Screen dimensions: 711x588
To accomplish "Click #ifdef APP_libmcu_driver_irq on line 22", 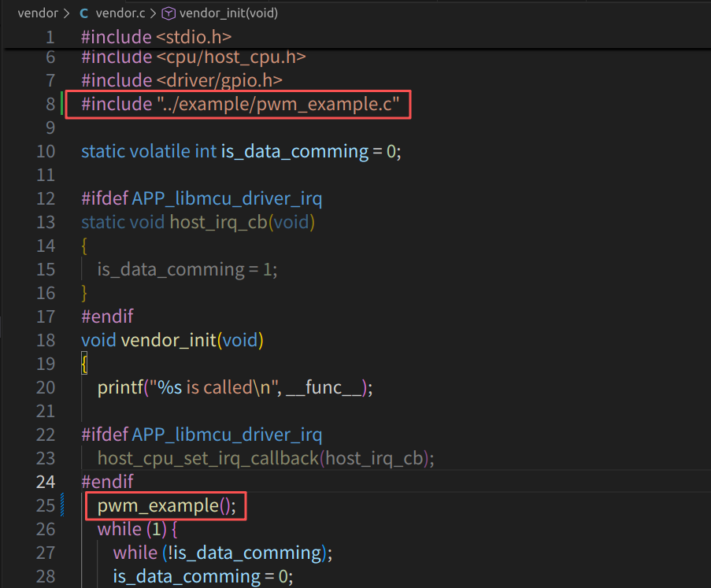I will [x=202, y=435].
